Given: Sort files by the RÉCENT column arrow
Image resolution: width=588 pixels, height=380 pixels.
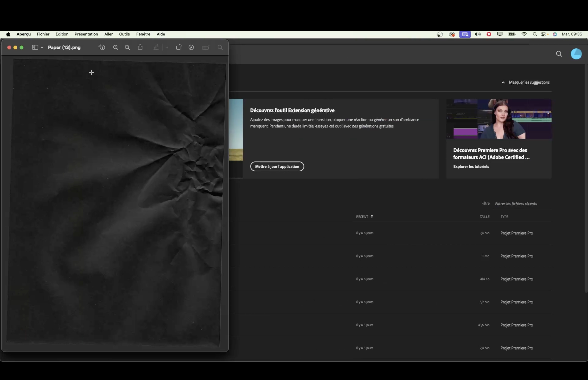Looking at the screenshot, I should click(x=372, y=216).
